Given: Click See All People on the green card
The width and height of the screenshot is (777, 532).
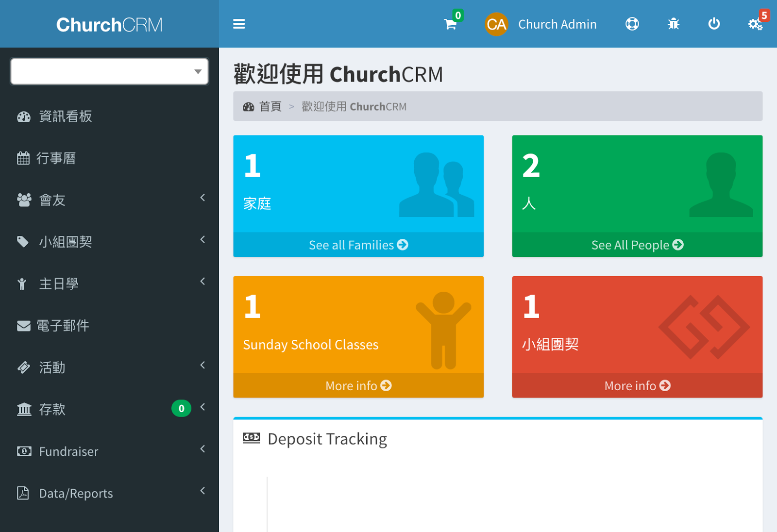Looking at the screenshot, I should (x=637, y=245).
